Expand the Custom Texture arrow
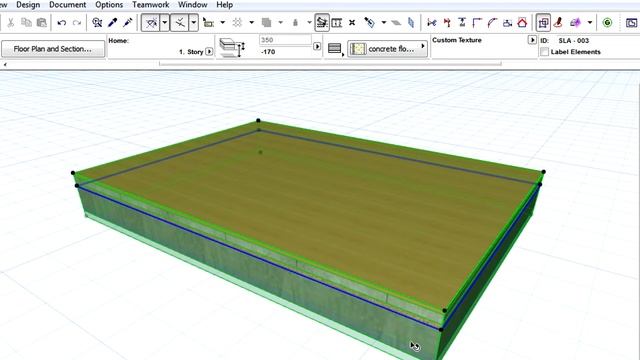 click(532, 40)
